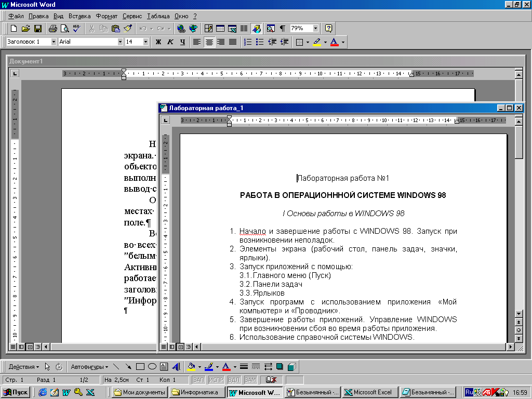Print the document with the printer icon

coord(52,29)
